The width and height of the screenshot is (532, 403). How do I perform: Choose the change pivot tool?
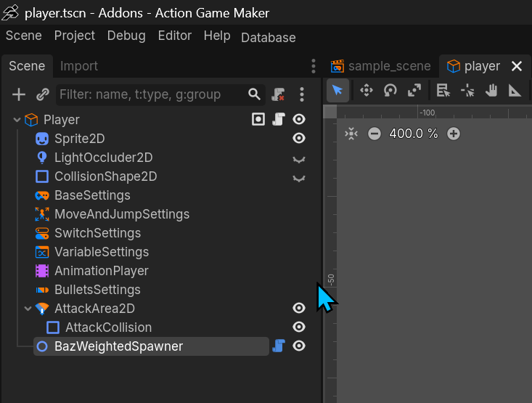coord(467,90)
